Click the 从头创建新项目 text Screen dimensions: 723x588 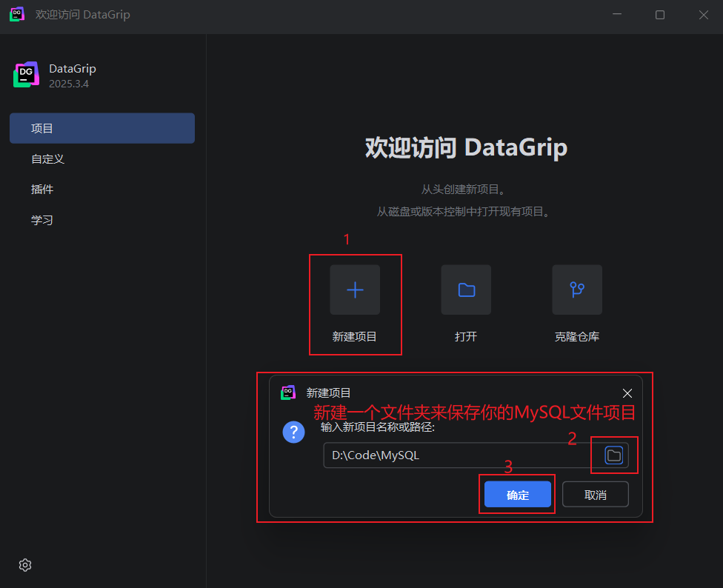[x=462, y=190]
